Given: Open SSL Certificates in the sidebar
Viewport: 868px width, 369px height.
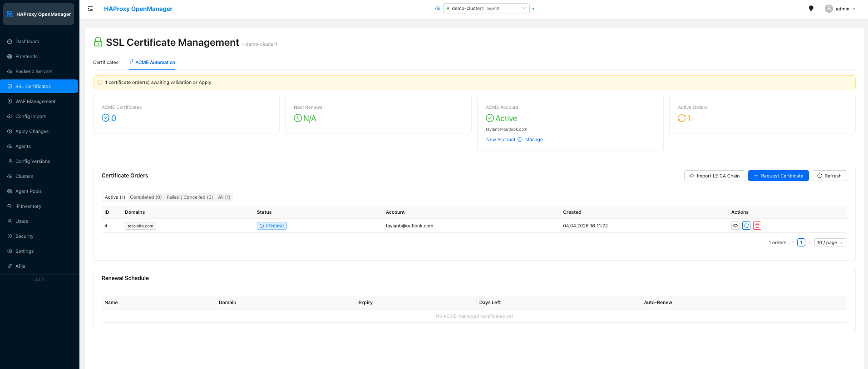Looking at the screenshot, I should click(x=39, y=86).
